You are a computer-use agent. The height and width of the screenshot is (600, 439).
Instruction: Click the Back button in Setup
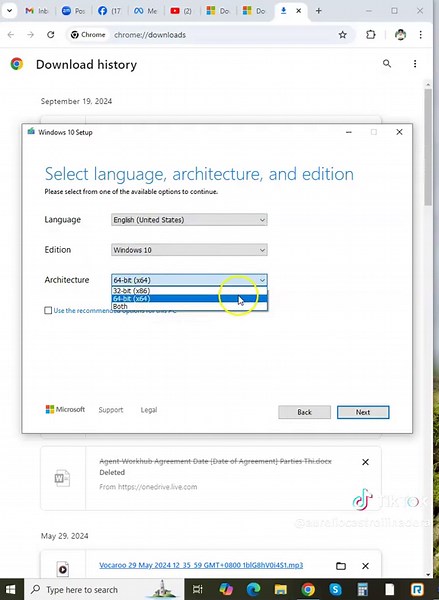304,412
